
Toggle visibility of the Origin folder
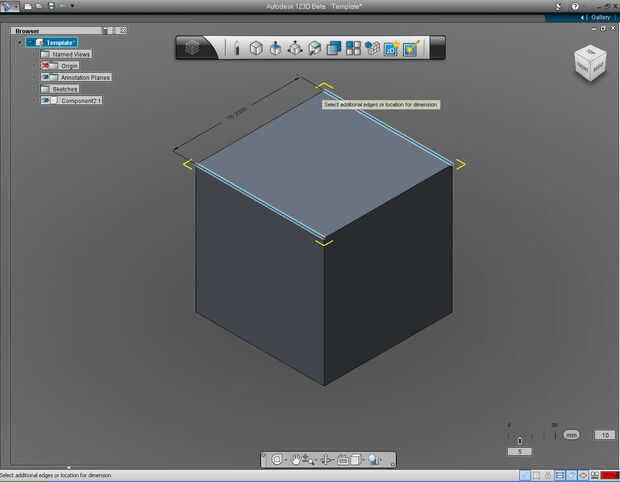tap(45, 66)
